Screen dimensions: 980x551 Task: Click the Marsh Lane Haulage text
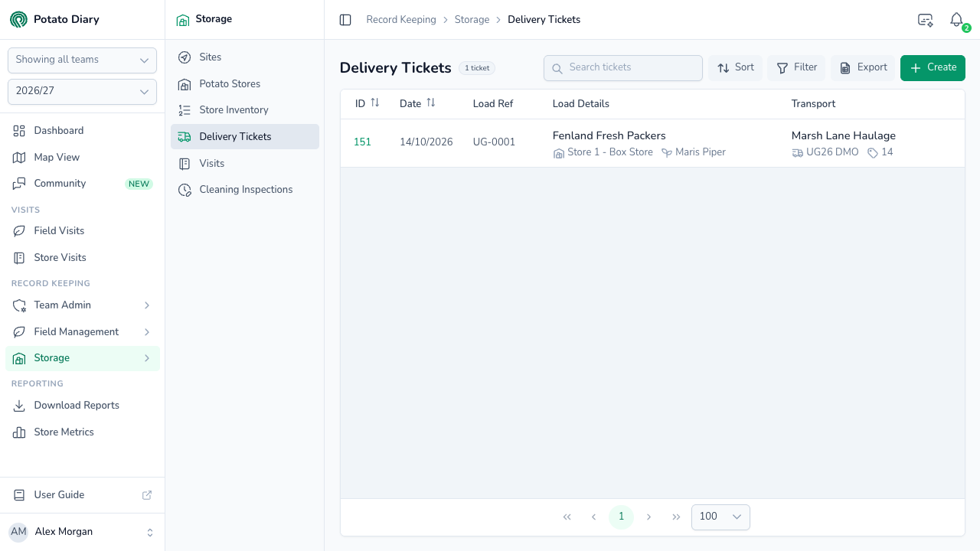[x=844, y=136]
